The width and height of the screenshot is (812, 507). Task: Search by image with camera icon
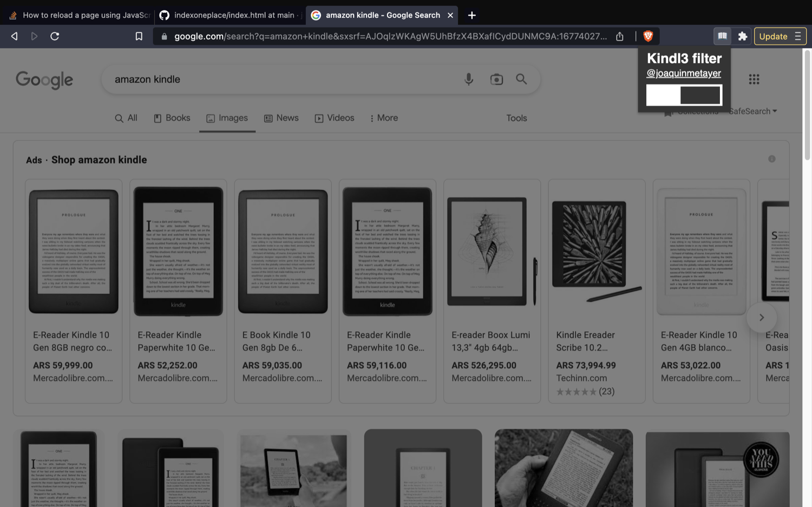(496, 80)
